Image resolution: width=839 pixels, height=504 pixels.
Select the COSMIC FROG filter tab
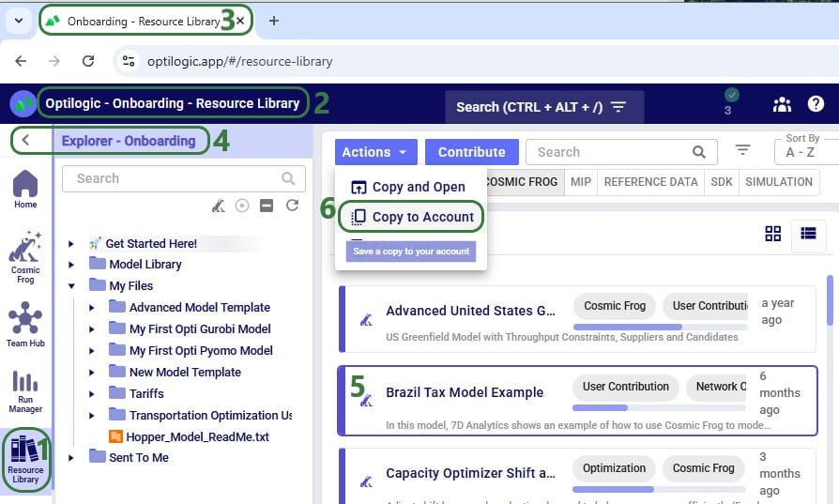coord(525,182)
